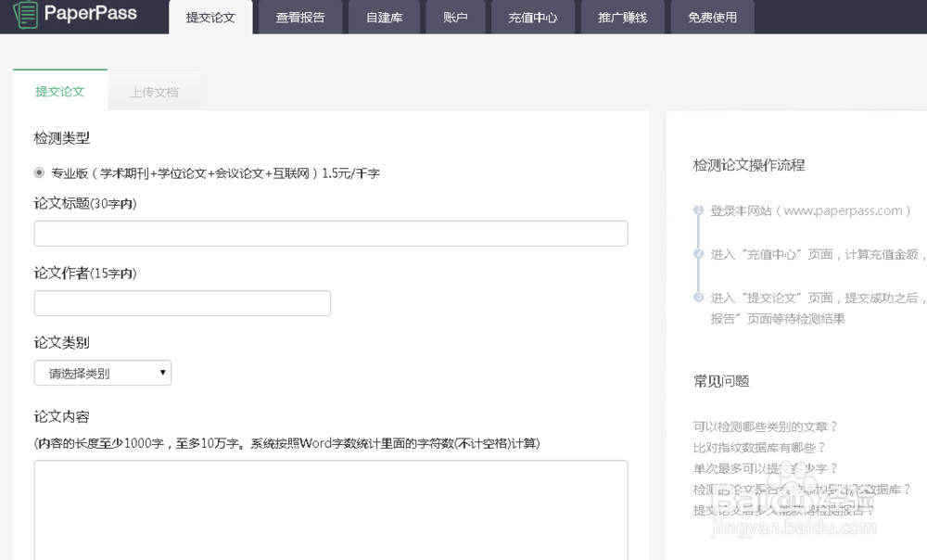Click the 论文标题 input field
This screenshot has width=927, height=560.
(x=331, y=234)
